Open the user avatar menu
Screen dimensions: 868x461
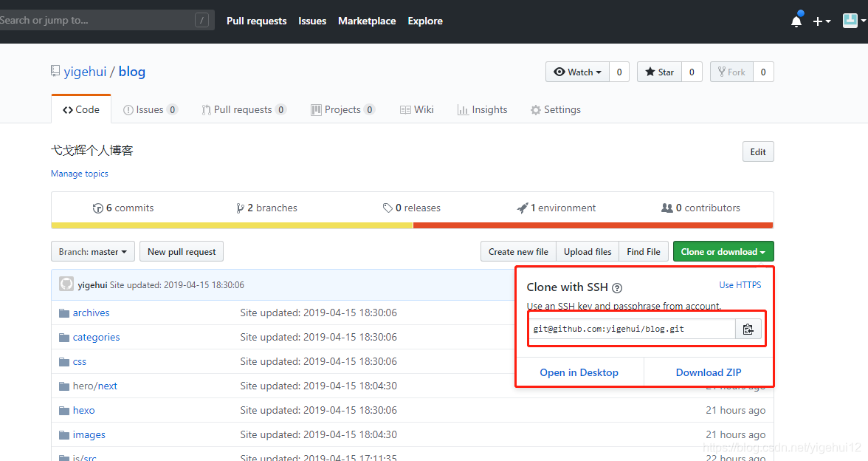coord(853,21)
